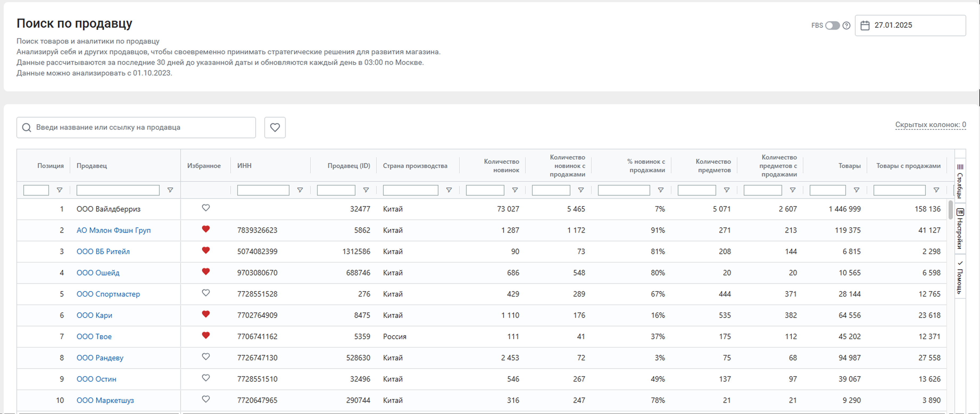Remove АО Мэлон Фэшн Груп from favorites
The width and height of the screenshot is (980, 414).
tap(206, 229)
